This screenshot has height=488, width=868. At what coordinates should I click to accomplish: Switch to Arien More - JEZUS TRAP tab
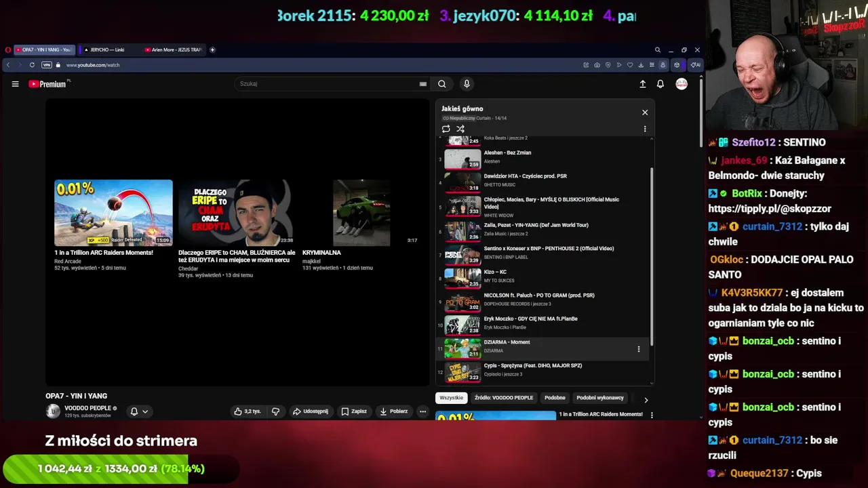[x=173, y=49]
